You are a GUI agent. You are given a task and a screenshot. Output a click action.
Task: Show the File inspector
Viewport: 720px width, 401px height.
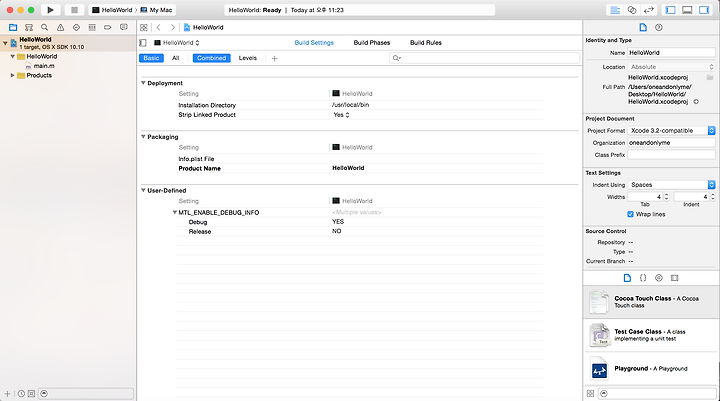click(x=643, y=28)
